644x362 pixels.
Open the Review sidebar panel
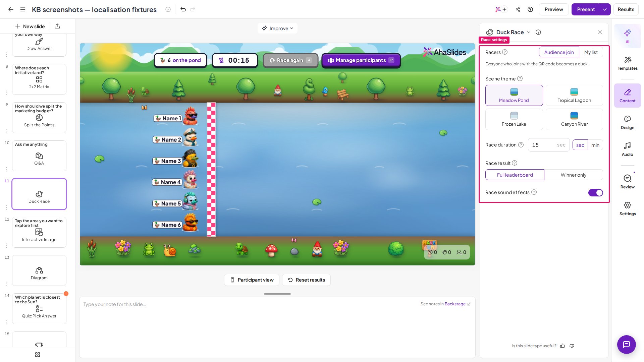pyautogui.click(x=627, y=182)
